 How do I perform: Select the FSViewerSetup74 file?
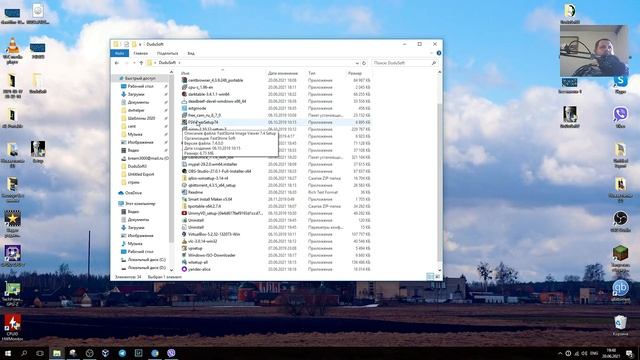point(203,122)
